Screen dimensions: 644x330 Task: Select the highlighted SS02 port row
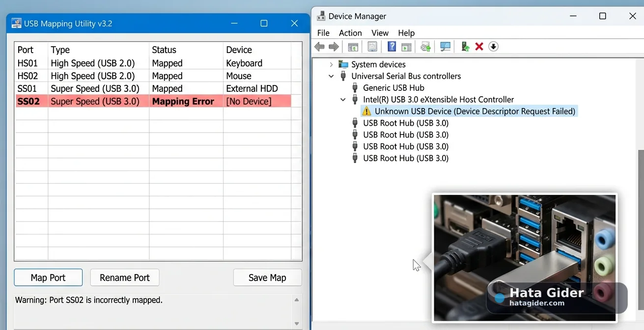tap(153, 102)
